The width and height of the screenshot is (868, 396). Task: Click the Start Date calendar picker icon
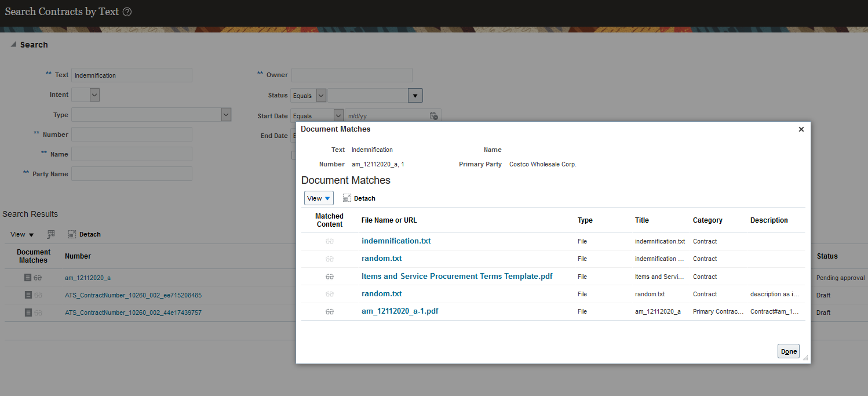[x=434, y=116]
